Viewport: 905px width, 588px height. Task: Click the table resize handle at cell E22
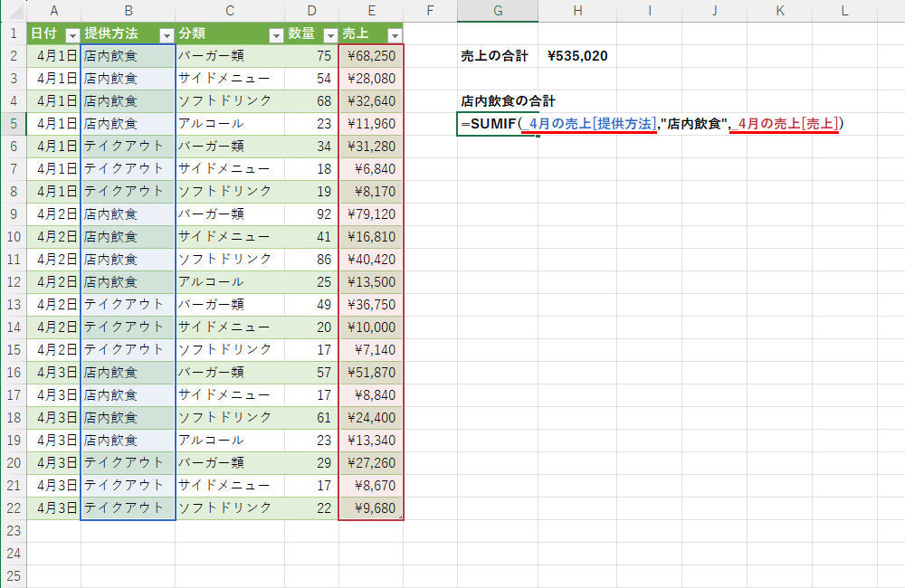401,517
